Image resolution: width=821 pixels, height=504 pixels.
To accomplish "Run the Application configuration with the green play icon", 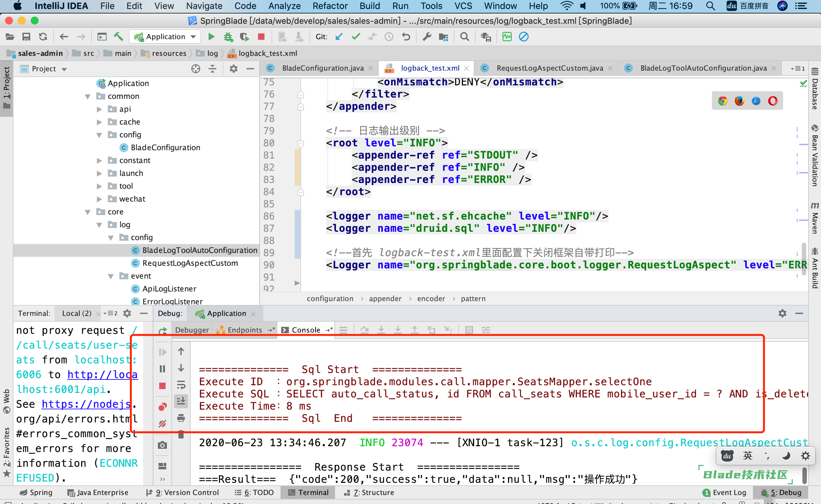I will pyautogui.click(x=211, y=37).
